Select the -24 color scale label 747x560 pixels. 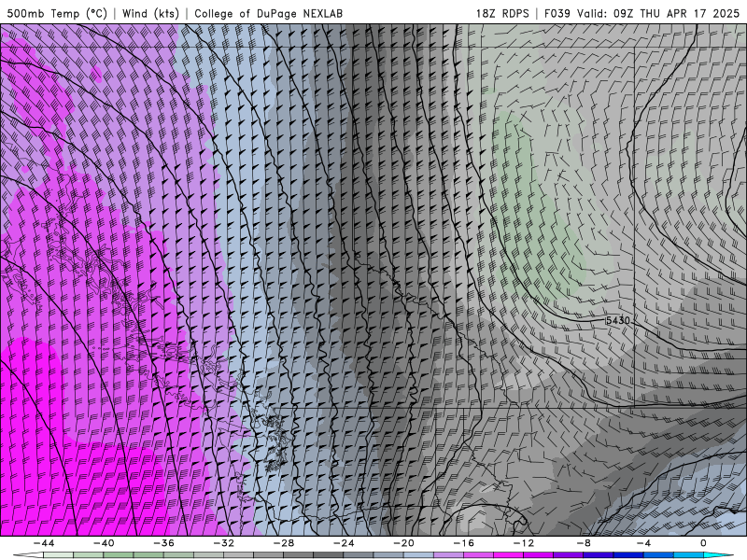coord(344,543)
